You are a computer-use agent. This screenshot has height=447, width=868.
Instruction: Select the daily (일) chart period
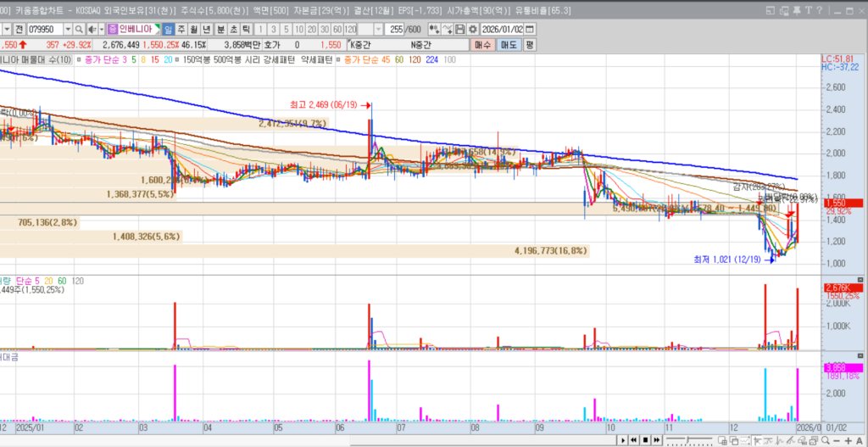[x=169, y=29]
